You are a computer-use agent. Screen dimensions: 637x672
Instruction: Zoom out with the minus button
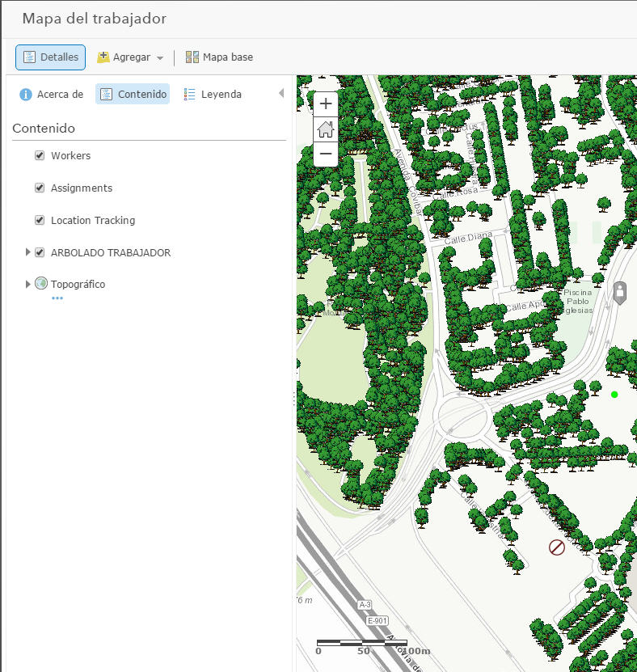tap(326, 154)
